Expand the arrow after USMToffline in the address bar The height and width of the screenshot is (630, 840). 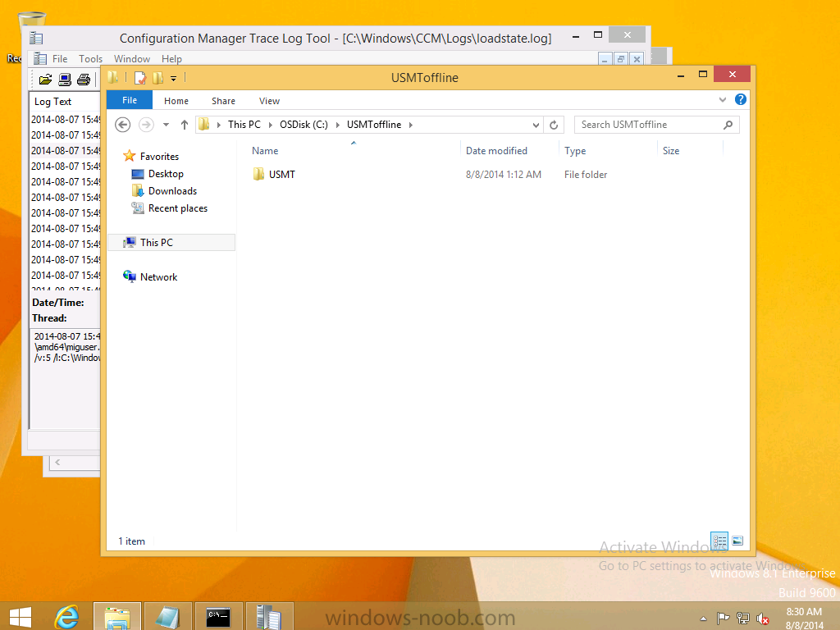coord(411,125)
